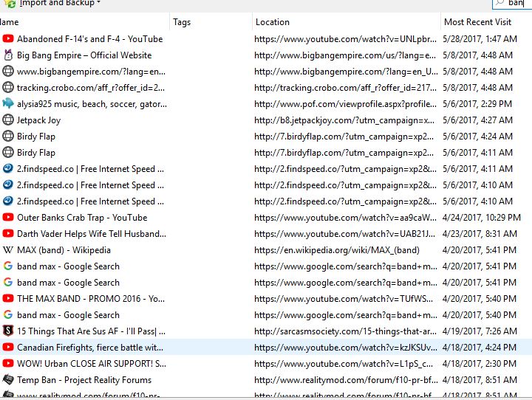Click sarcasmsociety icon of 15 Things entry
This screenshot has width=532, height=400.
click(8, 331)
